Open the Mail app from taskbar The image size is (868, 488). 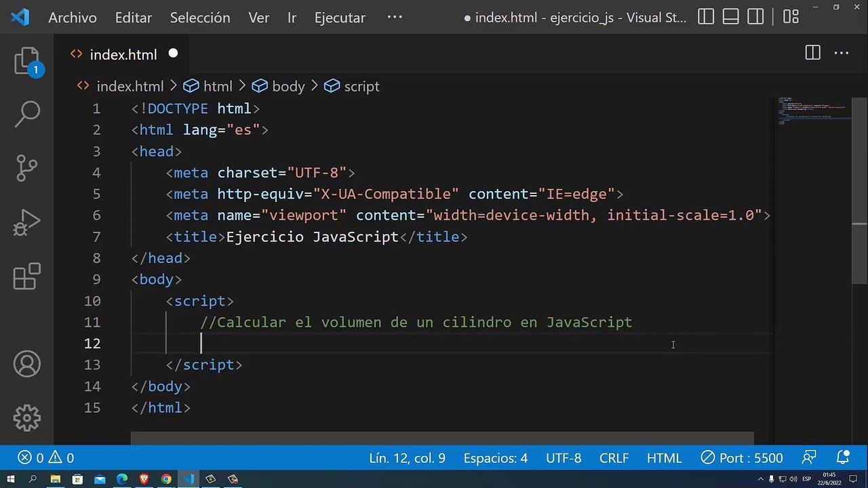coord(100,479)
